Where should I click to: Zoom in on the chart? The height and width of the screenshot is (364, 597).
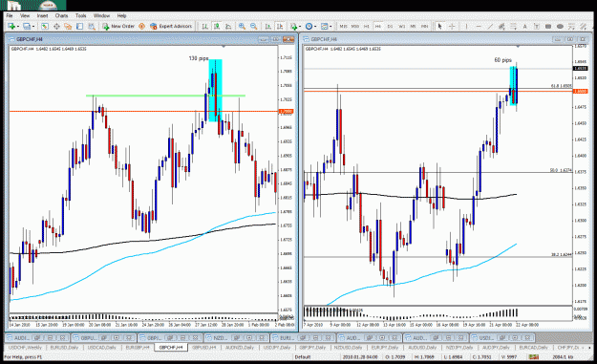point(242,26)
